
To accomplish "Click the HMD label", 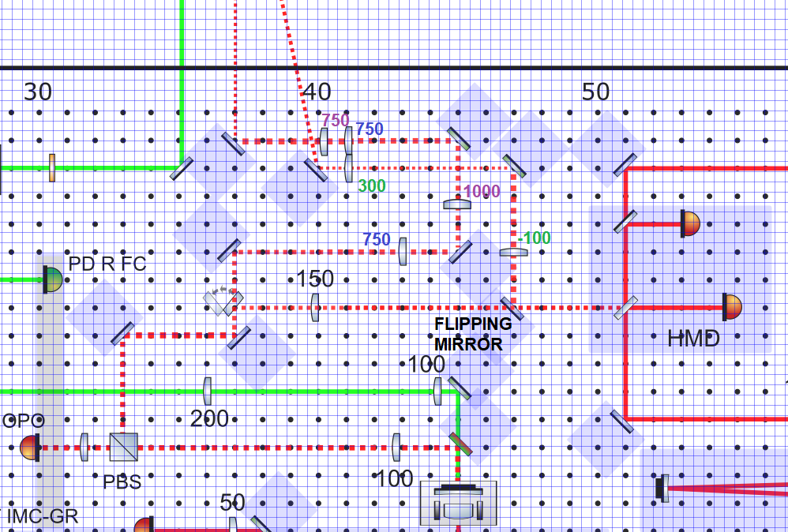I will (x=693, y=339).
